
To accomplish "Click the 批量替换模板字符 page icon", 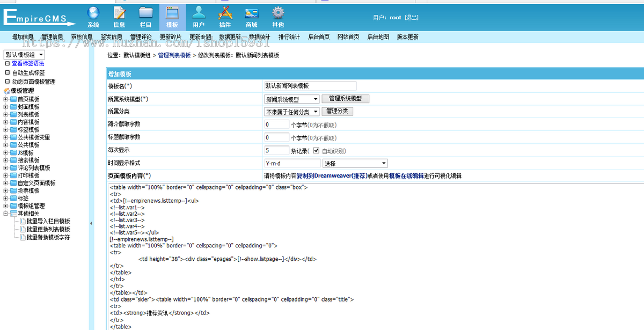I will tap(23, 237).
